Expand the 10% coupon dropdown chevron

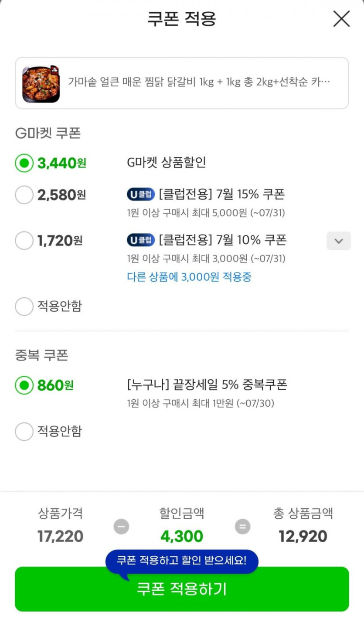[x=338, y=241]
